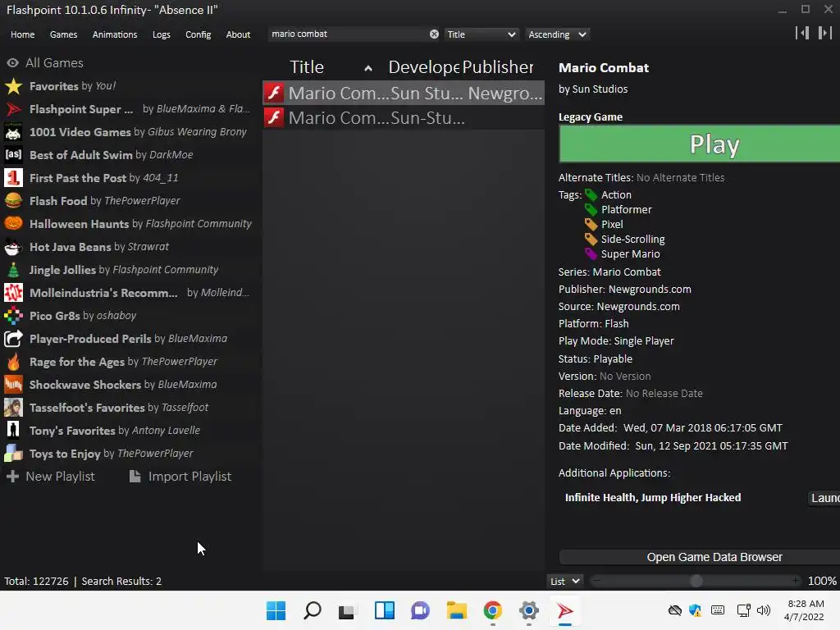Clear the search box with the X icon
840x630 pixels.
434,34
